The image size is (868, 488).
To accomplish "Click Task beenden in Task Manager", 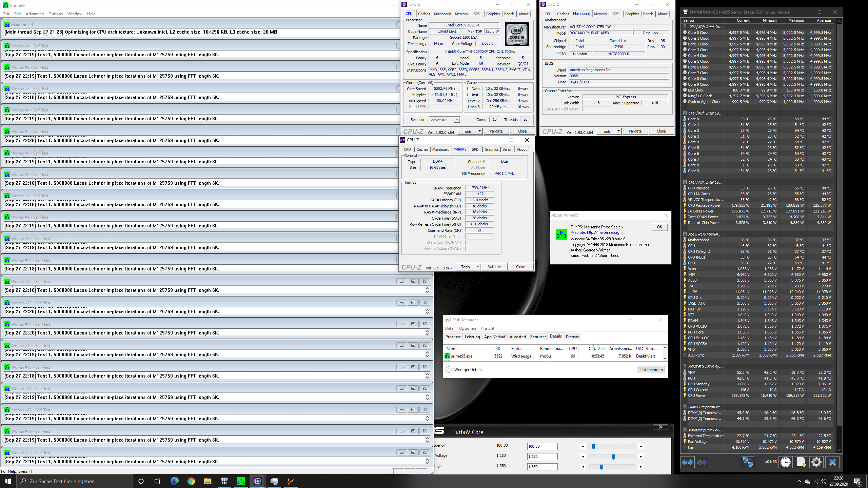I will click(x=650, y=370).
